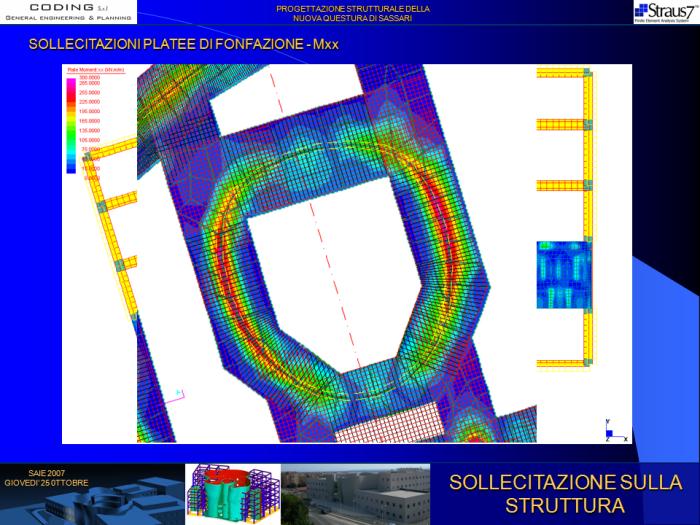
Task: Click the building photograph thumbnail
Action: point(354,494)
